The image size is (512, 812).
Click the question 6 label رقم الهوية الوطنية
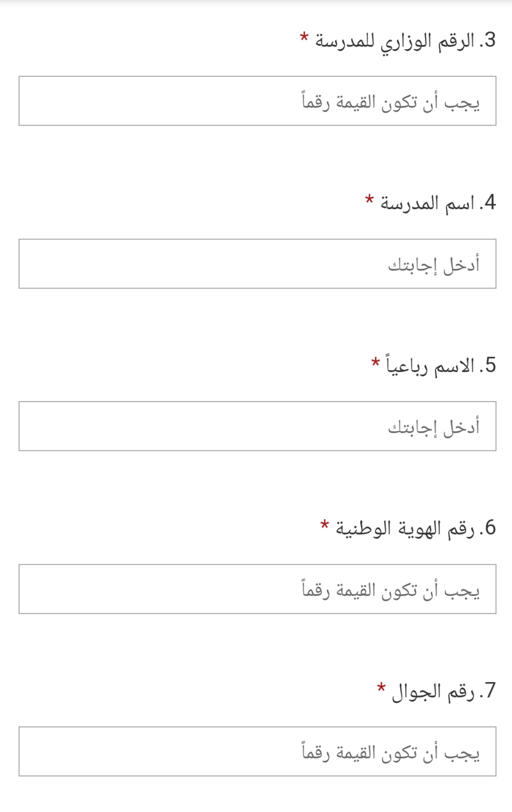pos(405,529)
